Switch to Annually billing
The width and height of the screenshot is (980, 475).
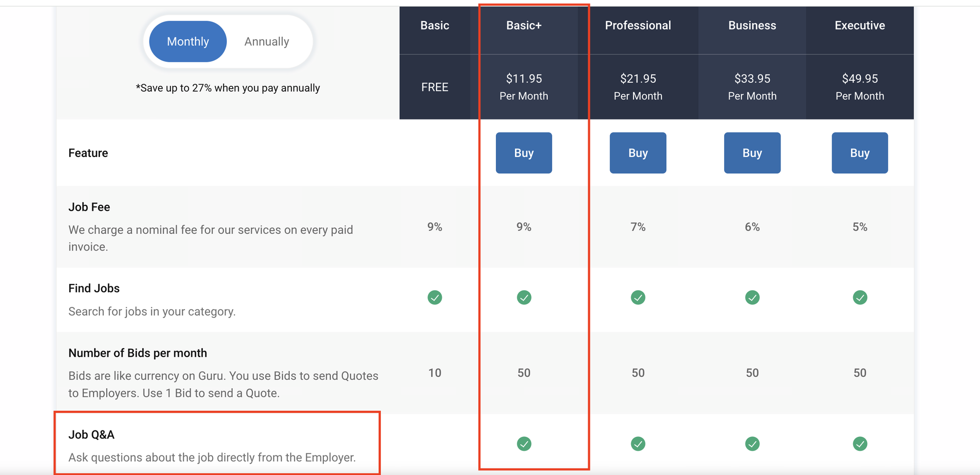coord(267,42)
